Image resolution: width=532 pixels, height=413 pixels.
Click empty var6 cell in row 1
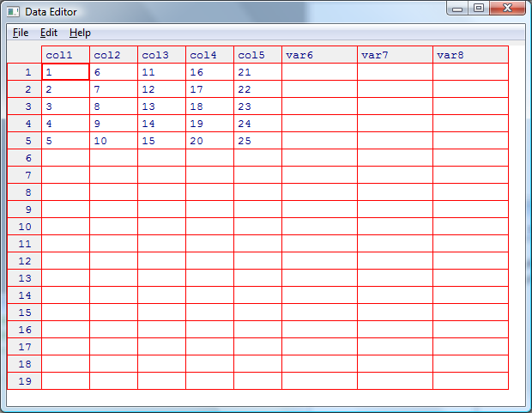[x=319, y=71]
